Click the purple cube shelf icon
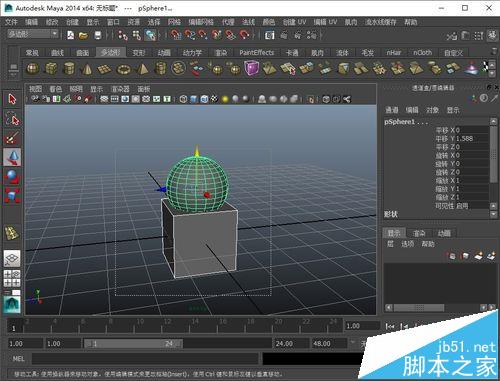Viewport: 500px width, 381px height. [x=252, y=69]
